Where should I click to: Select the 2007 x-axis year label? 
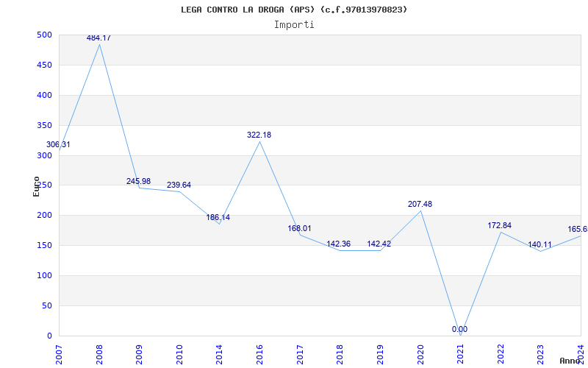[59, 355]
